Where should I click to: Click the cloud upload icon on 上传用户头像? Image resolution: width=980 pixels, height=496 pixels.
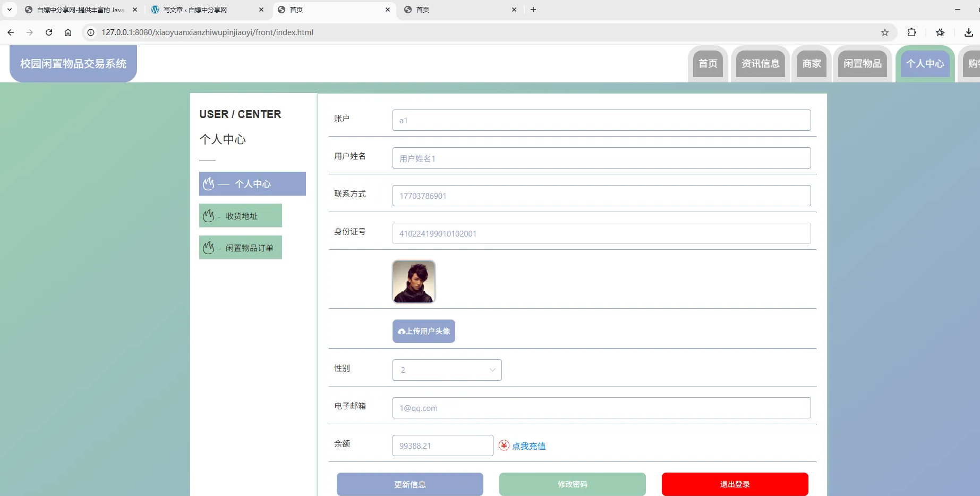tap(401, 331)
